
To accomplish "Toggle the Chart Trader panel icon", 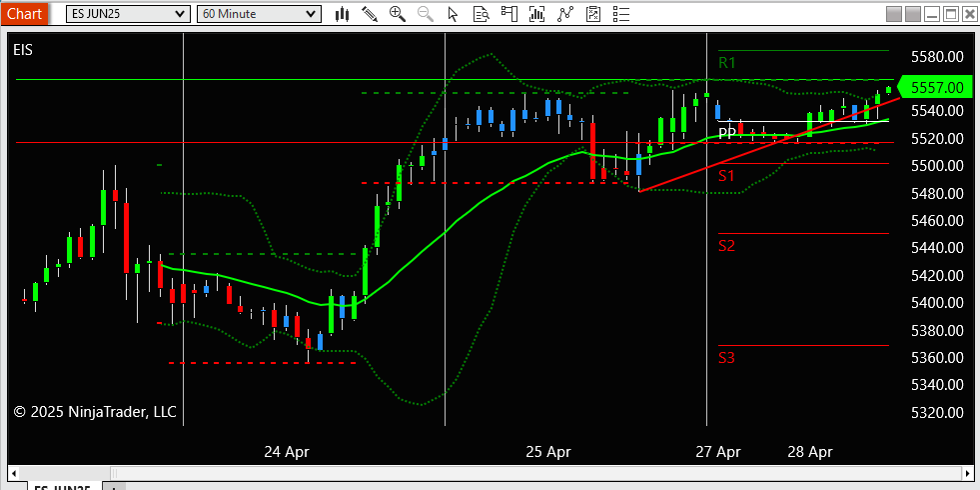I will click(509, 14).
